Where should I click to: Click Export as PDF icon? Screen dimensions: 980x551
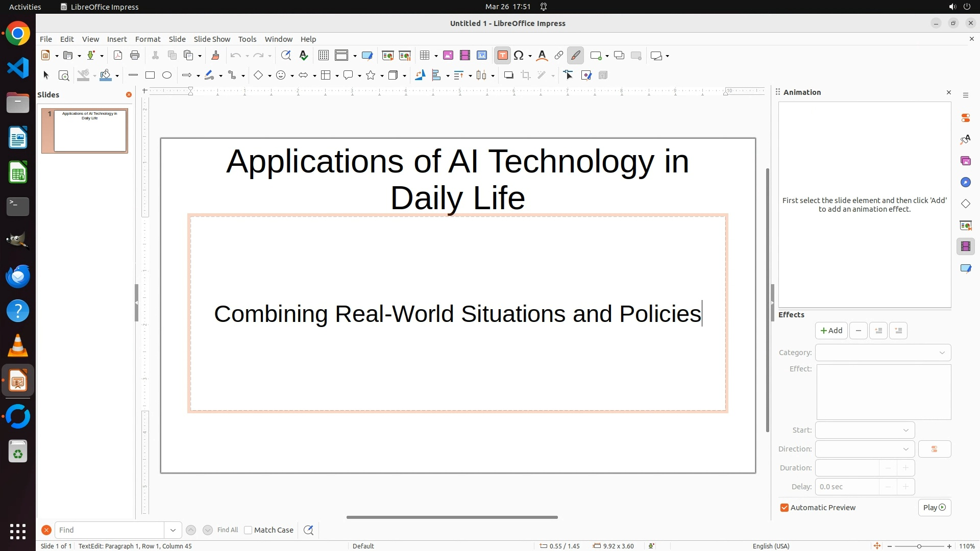coord(118,56)
